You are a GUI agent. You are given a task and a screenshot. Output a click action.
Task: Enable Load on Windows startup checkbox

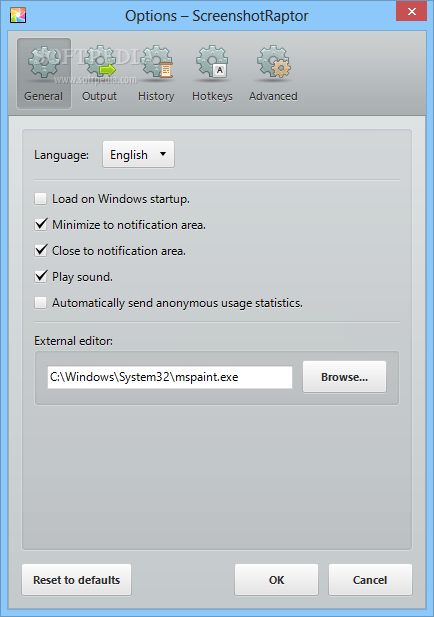(41, 199)
